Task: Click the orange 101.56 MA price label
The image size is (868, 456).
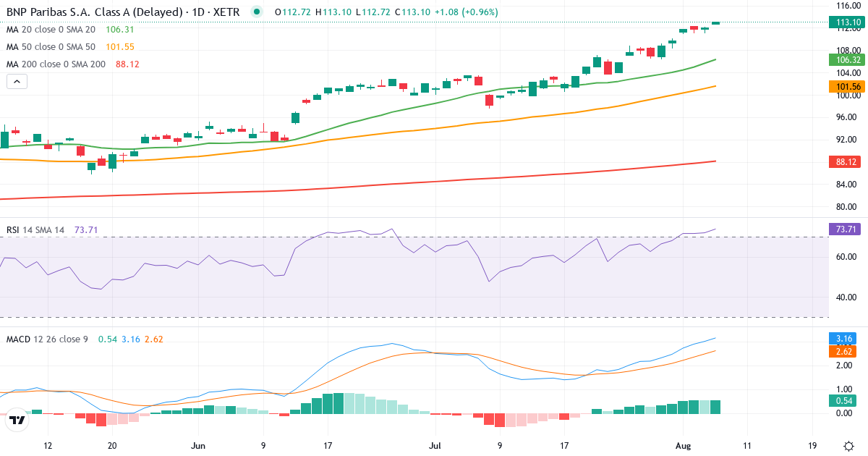Action: (847, 86)
